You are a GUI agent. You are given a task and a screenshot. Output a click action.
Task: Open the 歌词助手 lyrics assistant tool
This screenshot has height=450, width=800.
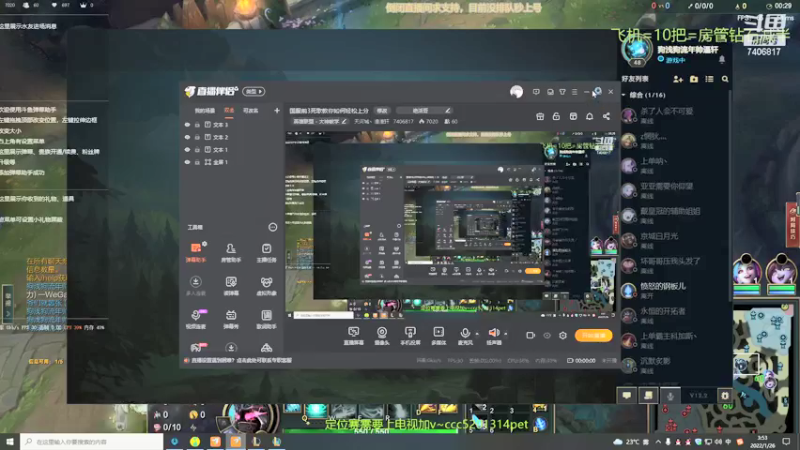[266, 319]
